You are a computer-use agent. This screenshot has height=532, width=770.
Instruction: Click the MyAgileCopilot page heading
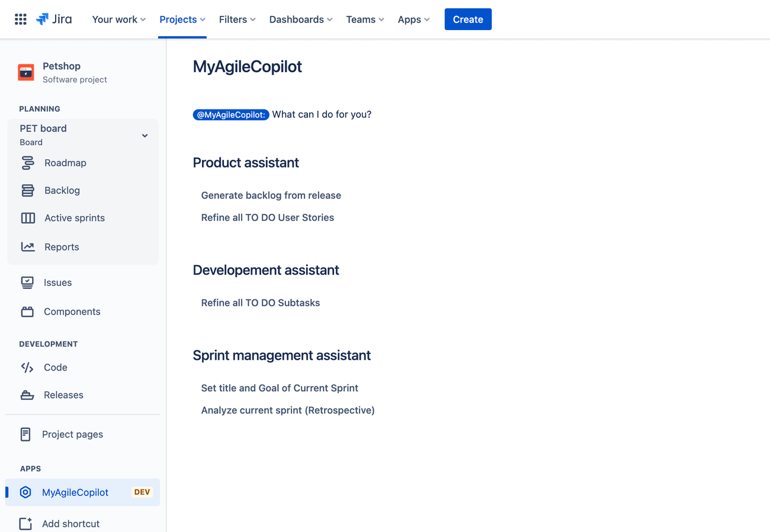click(x=248, y=67)
